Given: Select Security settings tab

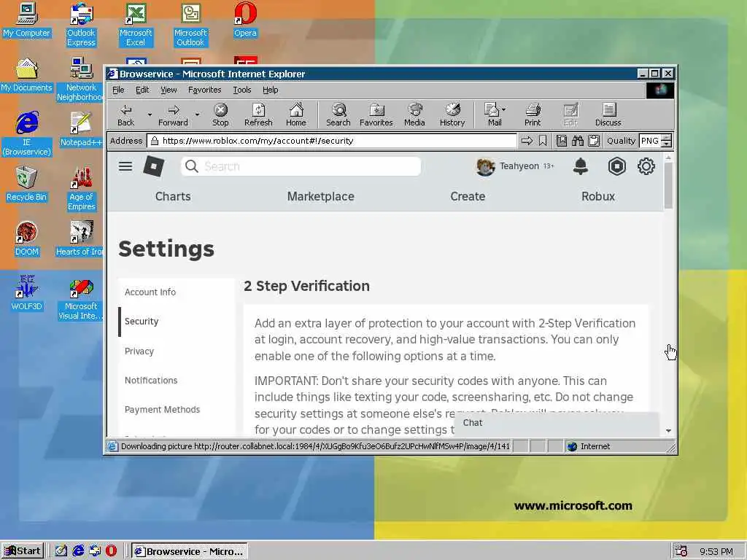Looking at the screenshot, I should 177,322.
